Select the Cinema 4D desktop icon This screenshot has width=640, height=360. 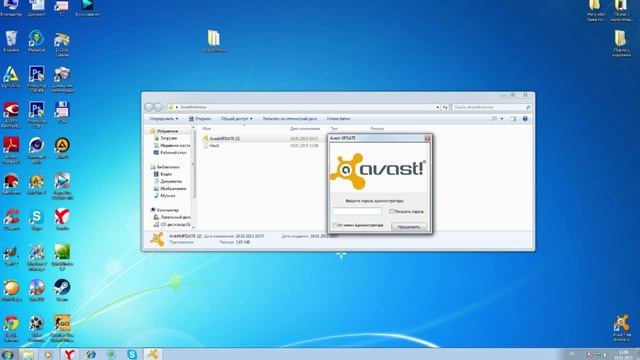36,150
